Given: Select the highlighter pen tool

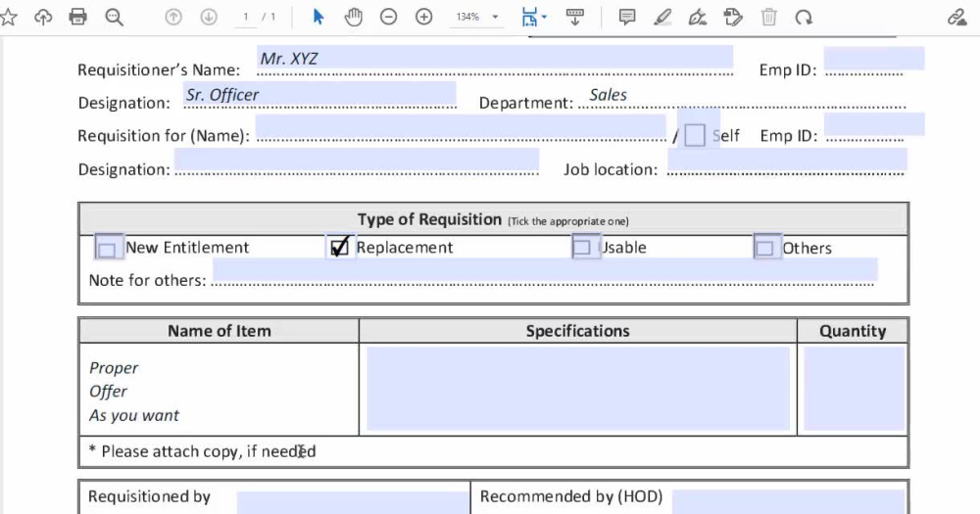Looking at the screenshot, I should tap(661, 17).
